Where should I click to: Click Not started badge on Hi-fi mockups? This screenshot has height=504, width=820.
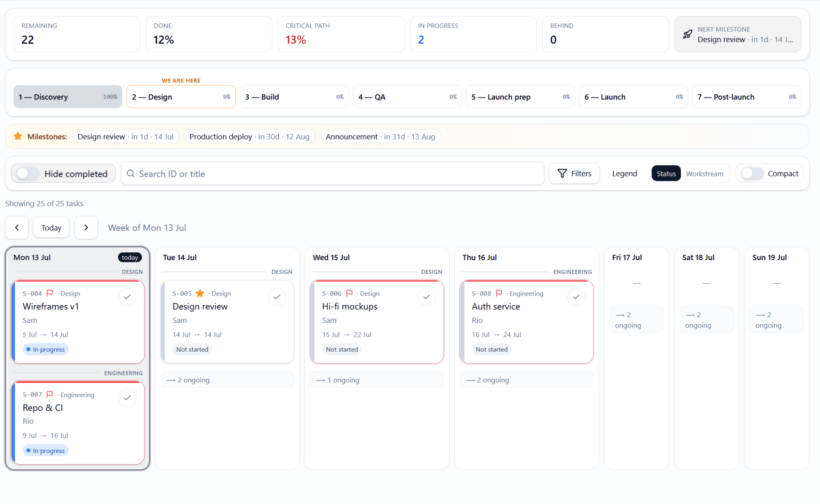click(x=342, y=349)
